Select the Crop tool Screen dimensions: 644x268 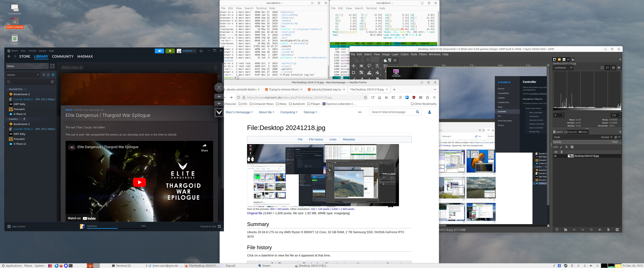tap(354, 72)
